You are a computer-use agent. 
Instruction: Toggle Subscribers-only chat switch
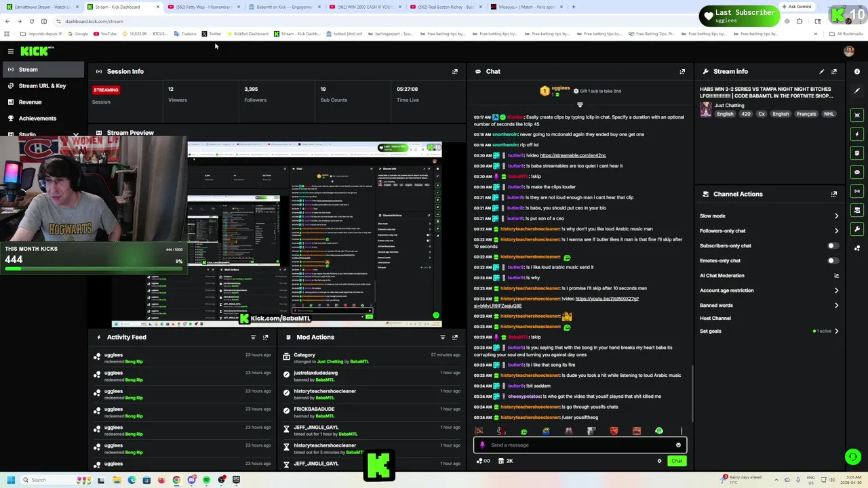(833, 246)
